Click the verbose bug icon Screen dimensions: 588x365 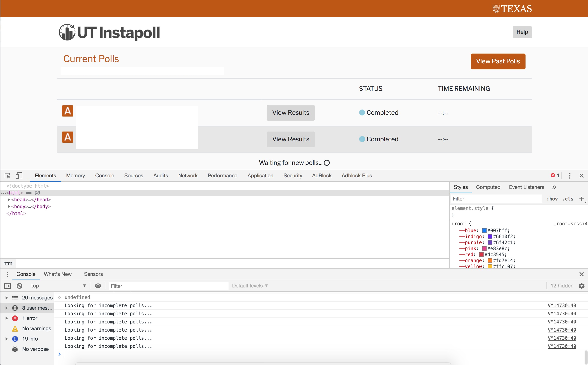[15, 349]
